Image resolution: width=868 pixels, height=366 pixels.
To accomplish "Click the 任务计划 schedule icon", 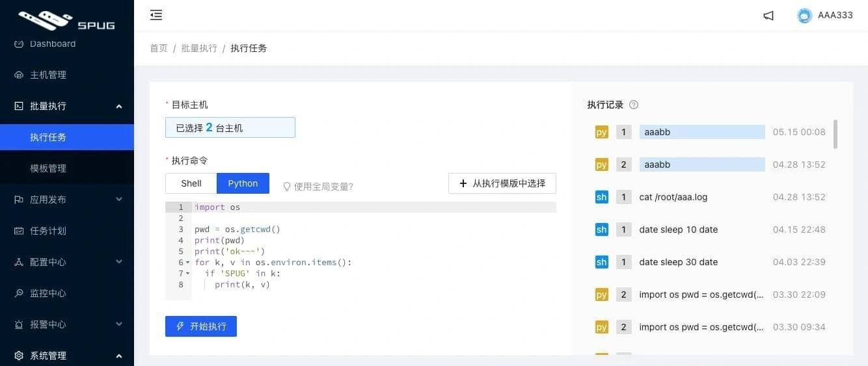I will (x=19, y=231).
